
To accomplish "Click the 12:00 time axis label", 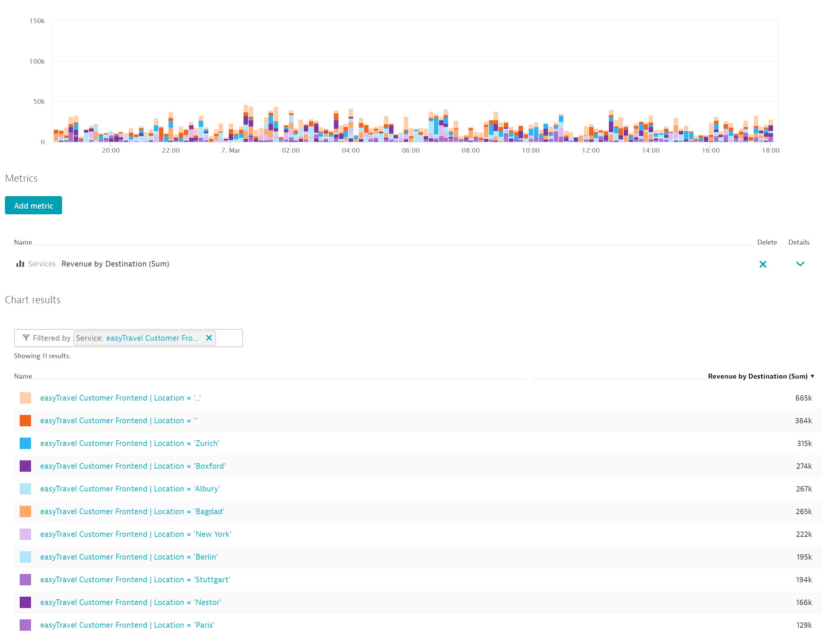I will point(591,150).
